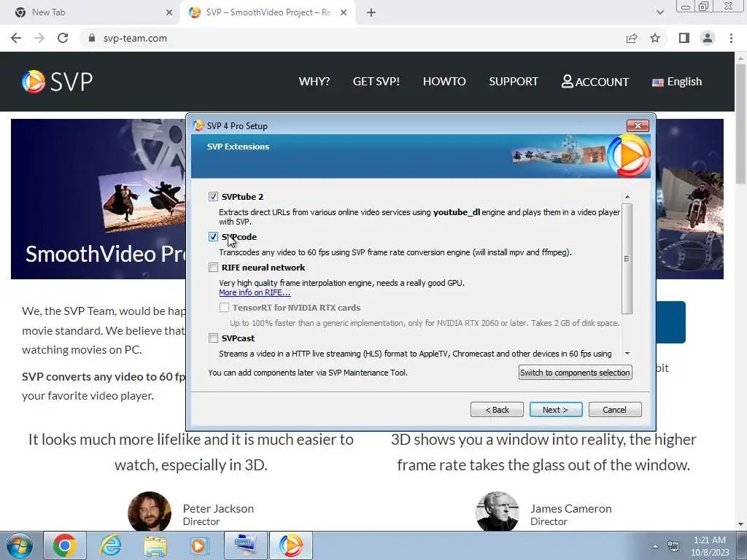The height and width of the screenshot is (560, 747).
Task: Close the SVP SmoothVideo Project tab
Action: click(x=344, y=12)
